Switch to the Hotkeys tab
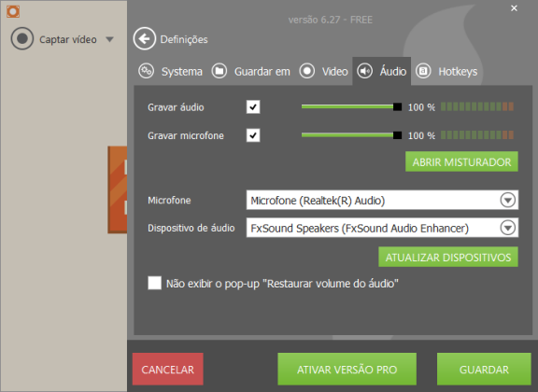 tap(446, 71)
